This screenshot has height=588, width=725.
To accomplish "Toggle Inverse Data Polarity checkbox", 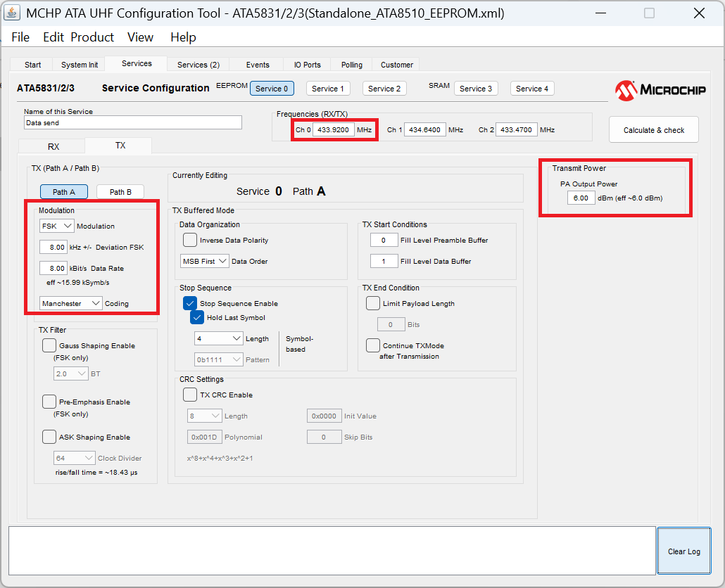I will pyautogui.click(x=190, y=240).
